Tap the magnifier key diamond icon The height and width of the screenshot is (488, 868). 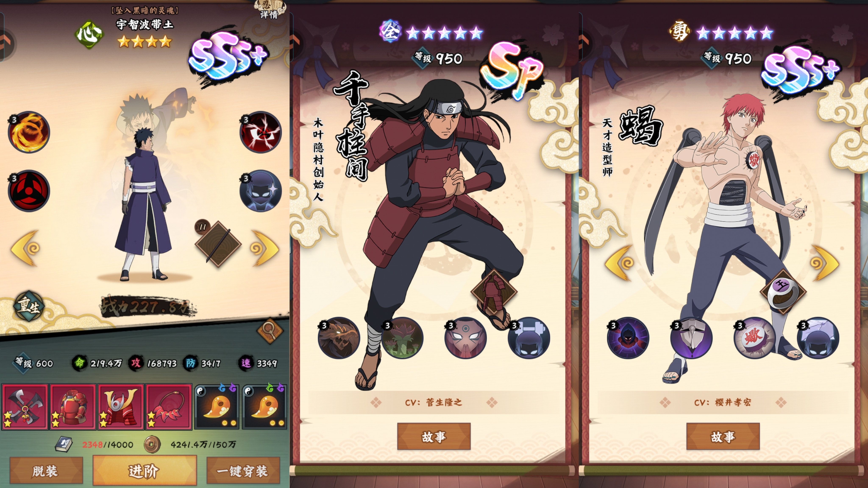click(270, 331)
